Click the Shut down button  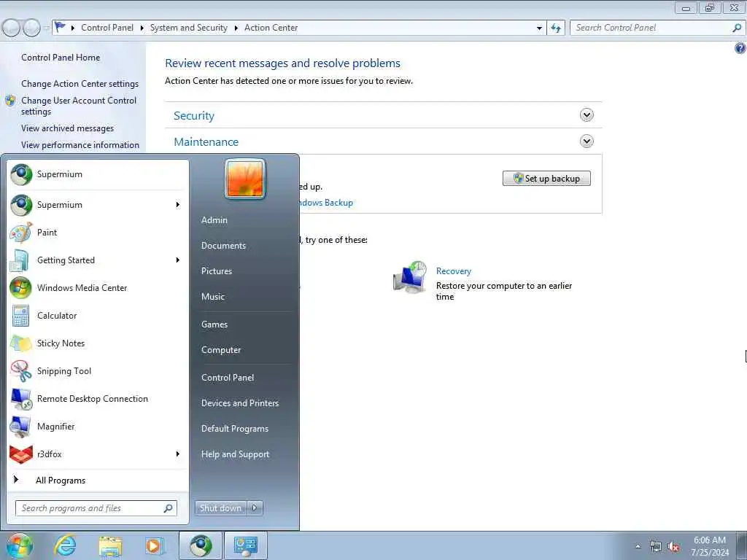[x=220, y=508]
